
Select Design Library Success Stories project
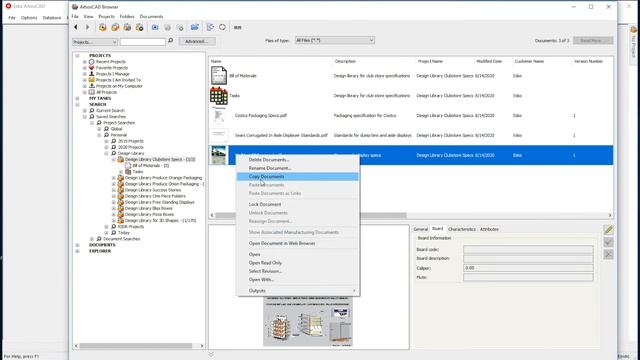tap(153, 190)
